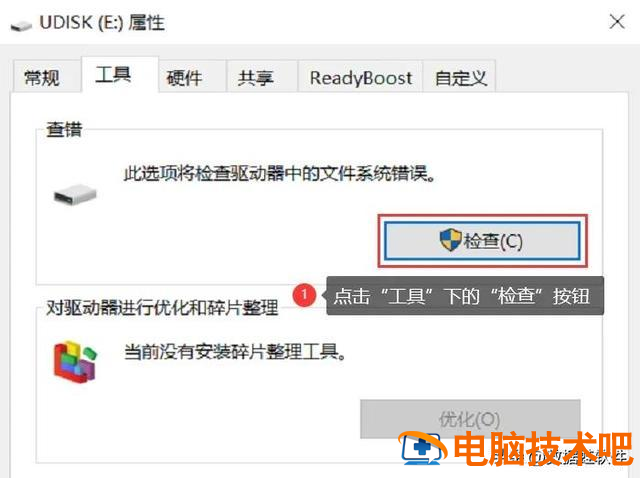The width and height of the screenshot is (640, 478).
Task: Click the greyed-out 优化(O) button
Action: coord(470,419)
